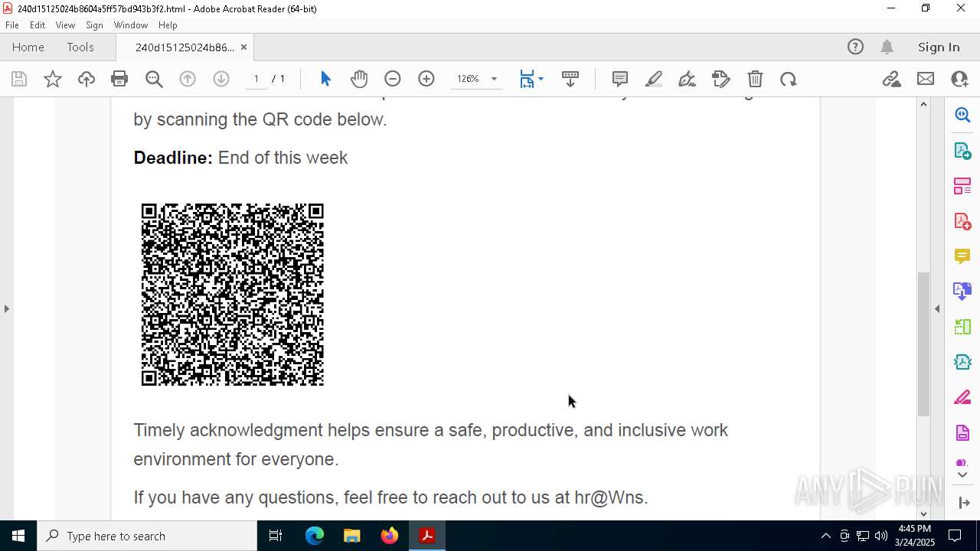This screenshot has width=980, height=551.
Task: Click the Save file icon
Action: click(x=19, y=79)
